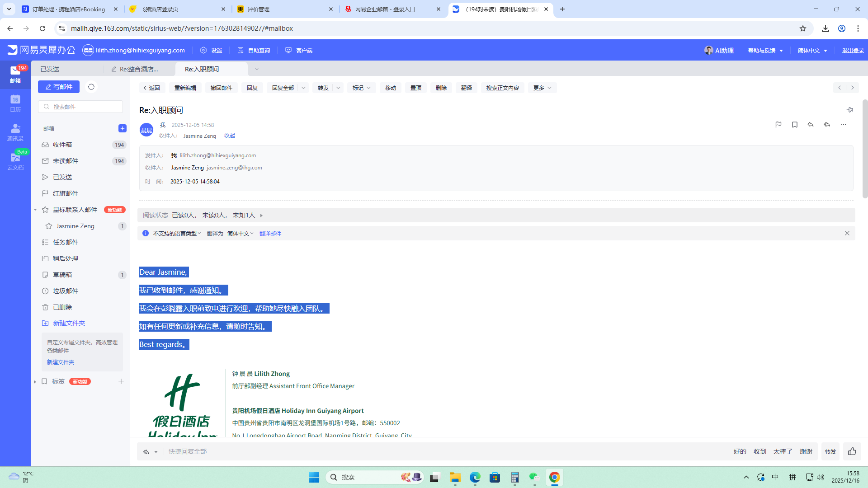Expand the read status details arrow
Viewport: 868px width, 488px height.
[261, 216]
